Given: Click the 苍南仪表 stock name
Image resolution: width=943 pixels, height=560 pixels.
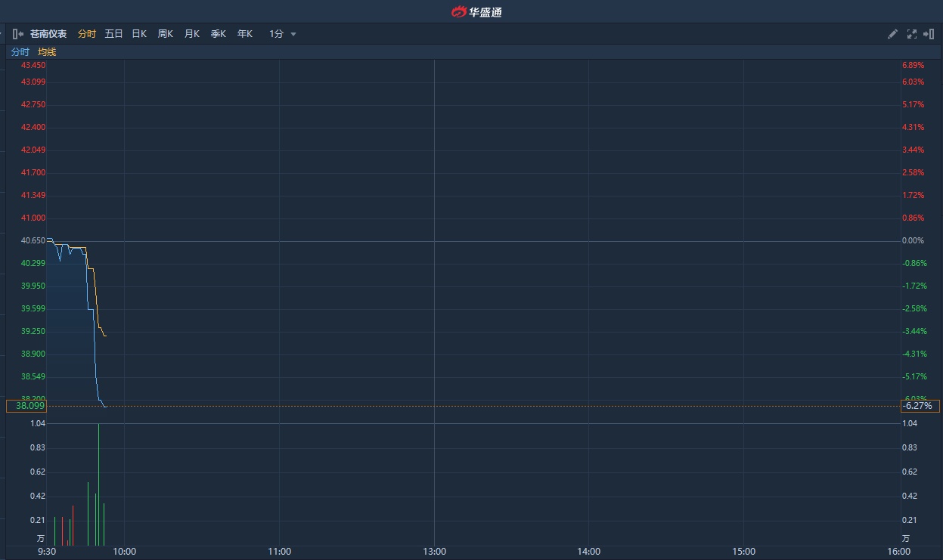Looking at the screenshot, I should coord(48,34).
